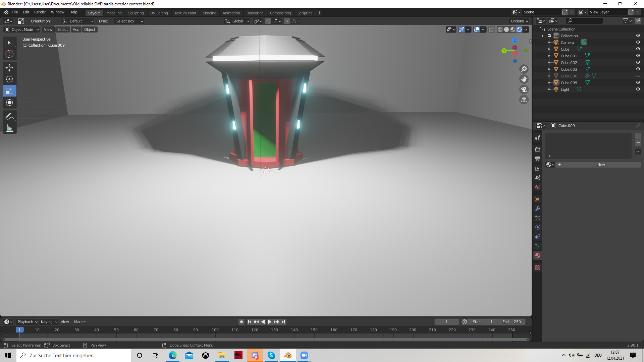
Task: Select the Rotate tool
Action: point(9,79)
